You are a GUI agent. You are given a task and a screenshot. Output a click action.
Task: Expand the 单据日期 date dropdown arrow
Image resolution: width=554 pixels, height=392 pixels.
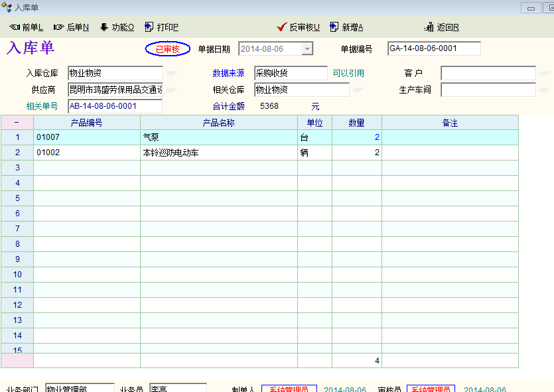(x=307, y=49)
